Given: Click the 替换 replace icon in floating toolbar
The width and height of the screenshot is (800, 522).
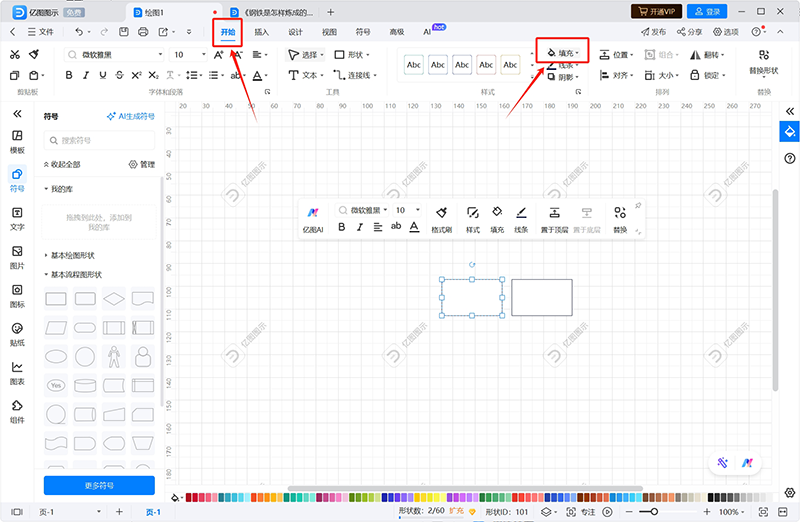Looking at the screenshot, I should click(620, 219).
